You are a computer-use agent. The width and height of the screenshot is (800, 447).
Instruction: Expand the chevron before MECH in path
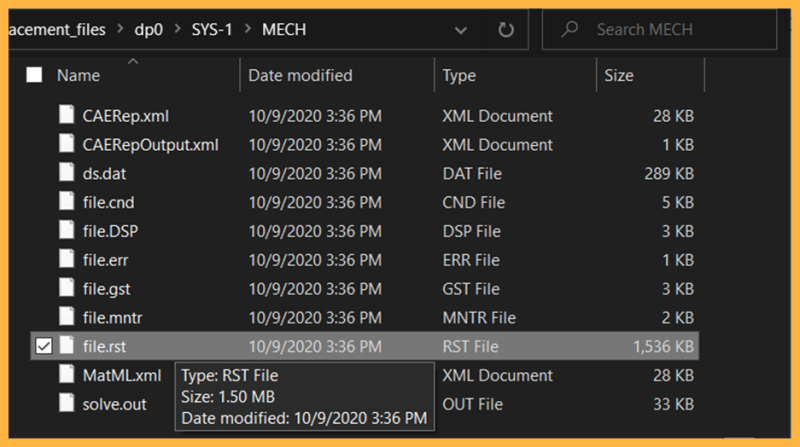click(244, 30)
